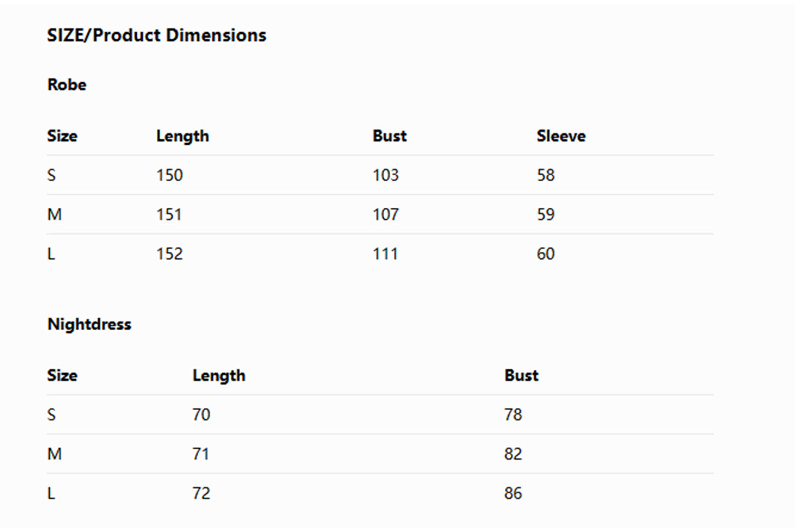Click Robe bust value 103
Viewport: 795px width, 532px height.
[x=385, y=175]
